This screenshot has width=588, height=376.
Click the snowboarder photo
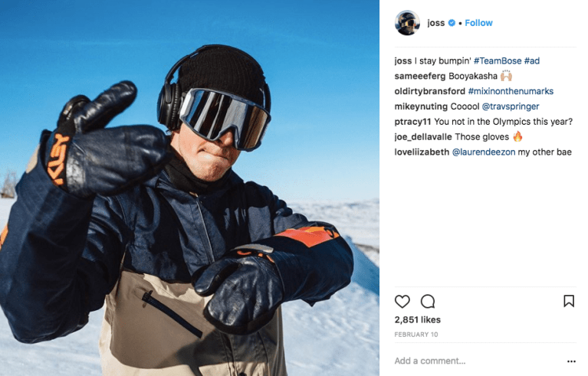189,188
